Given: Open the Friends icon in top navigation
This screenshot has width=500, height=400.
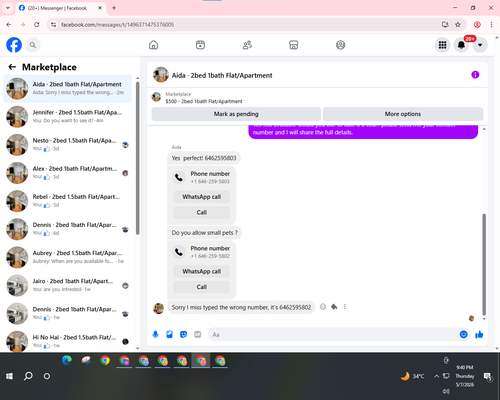Looking at the screenshot, I should click(x=247, y=45).
